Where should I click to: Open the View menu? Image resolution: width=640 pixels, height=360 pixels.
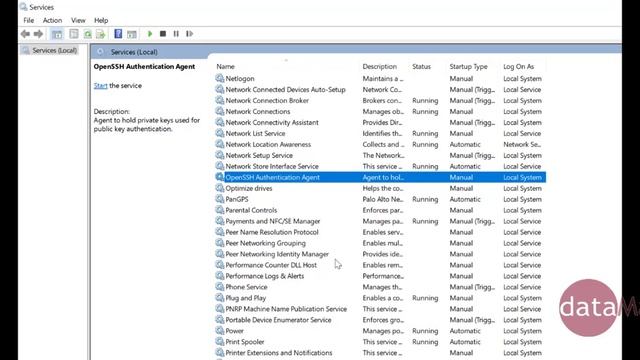coord(78,20)
